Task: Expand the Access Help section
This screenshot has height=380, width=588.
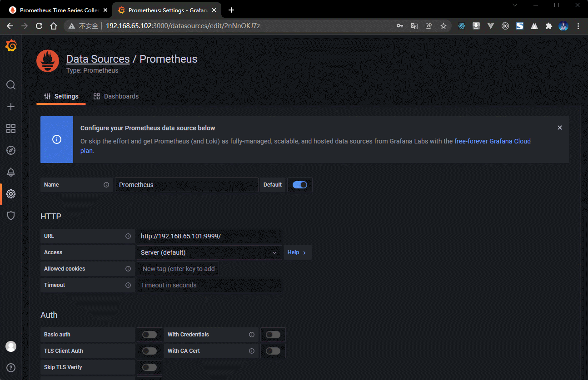Action: 298,252
